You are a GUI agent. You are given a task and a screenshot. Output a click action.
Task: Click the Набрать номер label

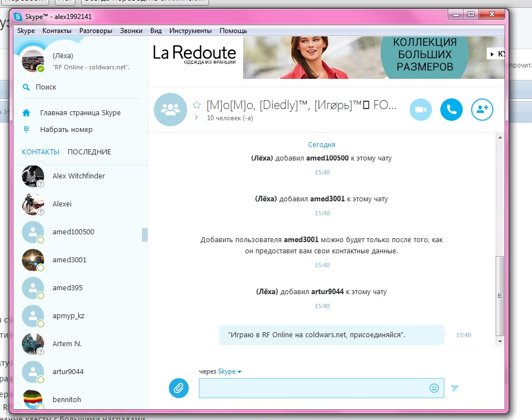coord(66,129)
